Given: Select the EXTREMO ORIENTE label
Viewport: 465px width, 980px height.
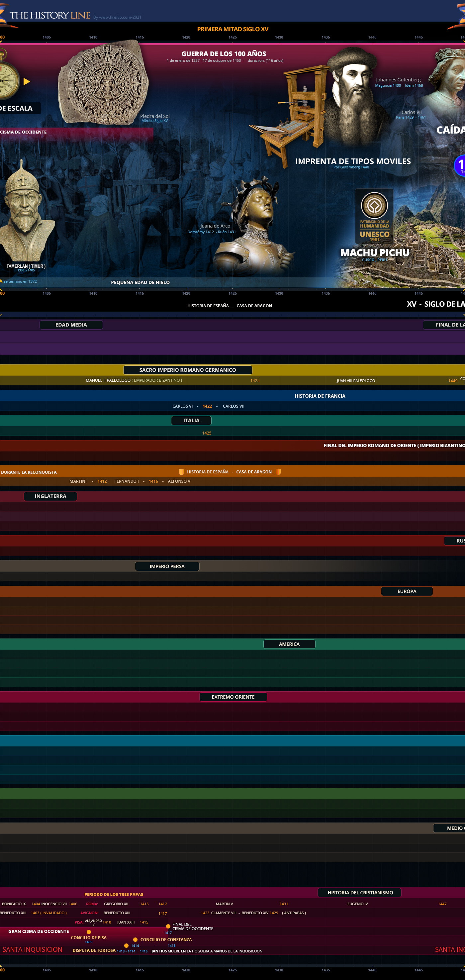Looking at the screenshot, I should 233,697.
